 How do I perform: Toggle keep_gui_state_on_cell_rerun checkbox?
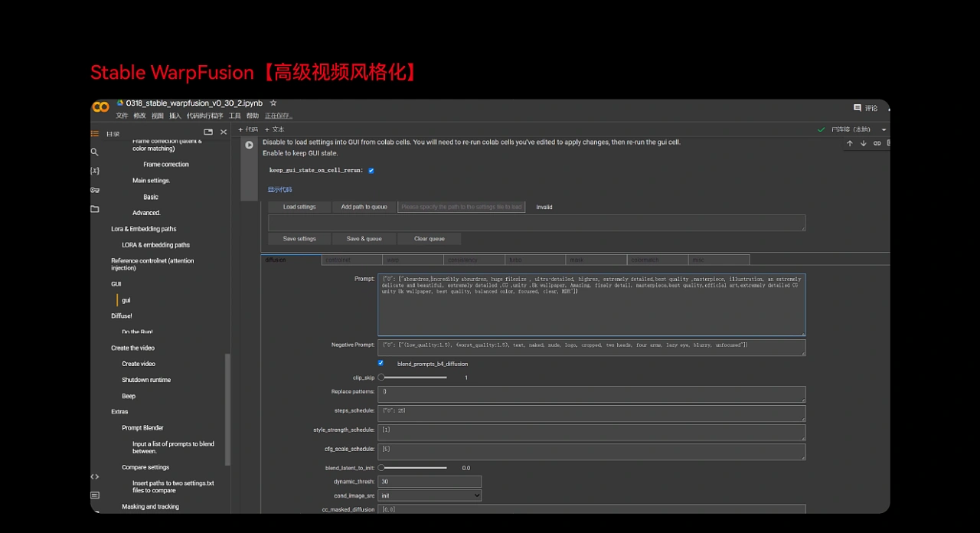point(371,171)
